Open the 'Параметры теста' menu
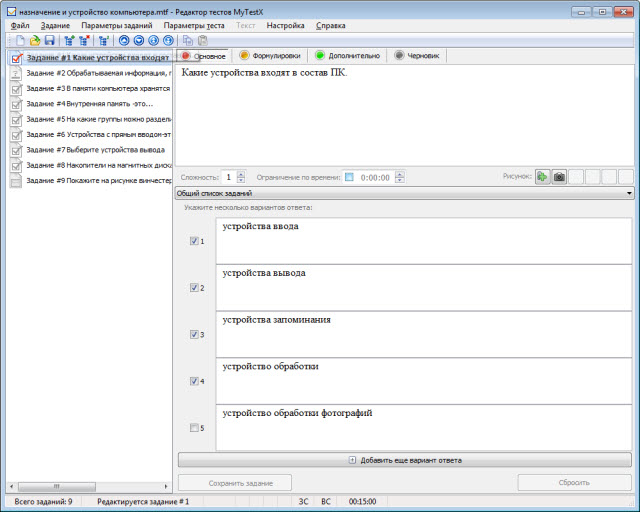The height and width of the screenshot is (512, 640). tap(194, 24)
